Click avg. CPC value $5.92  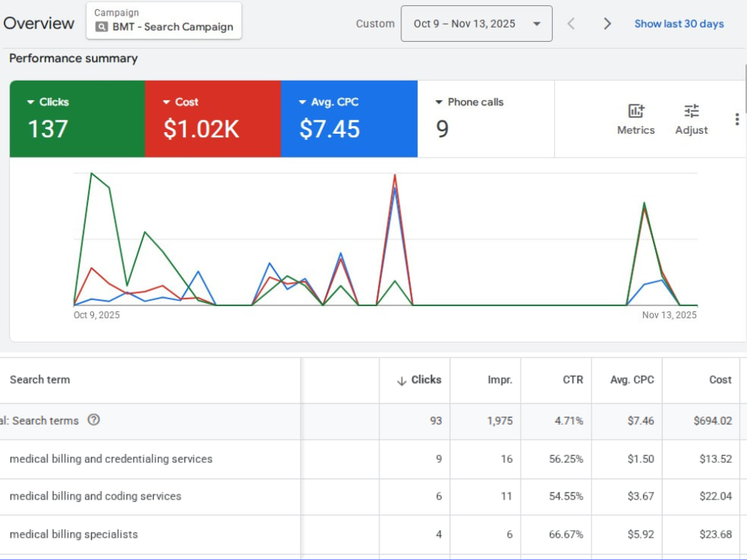tap(640, 535)
